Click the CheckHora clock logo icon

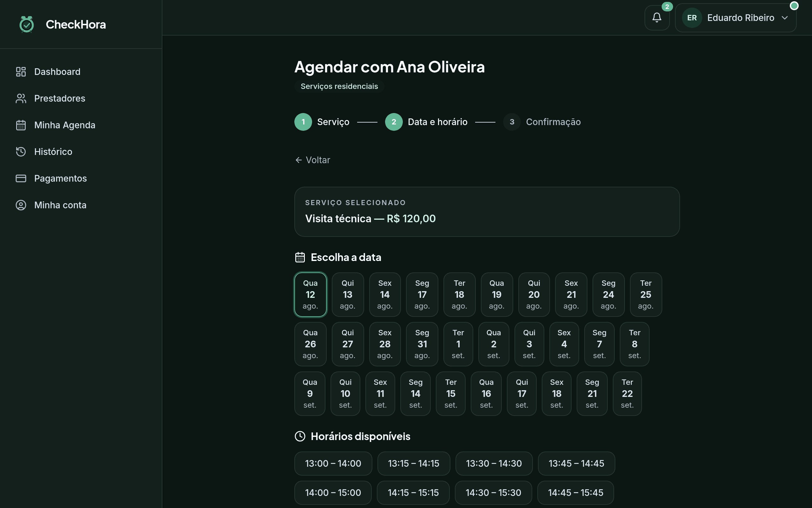pyautogui.click(x=27, y=24)
